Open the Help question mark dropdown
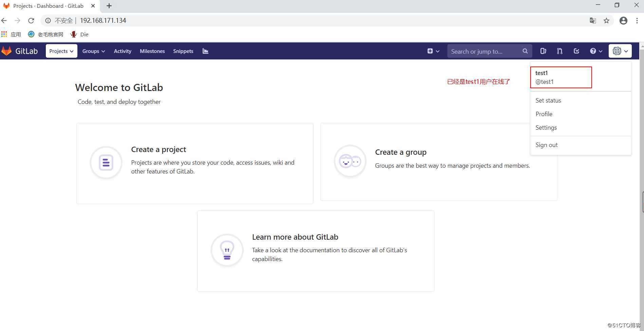644x331 pixels. tap(596, 51)
